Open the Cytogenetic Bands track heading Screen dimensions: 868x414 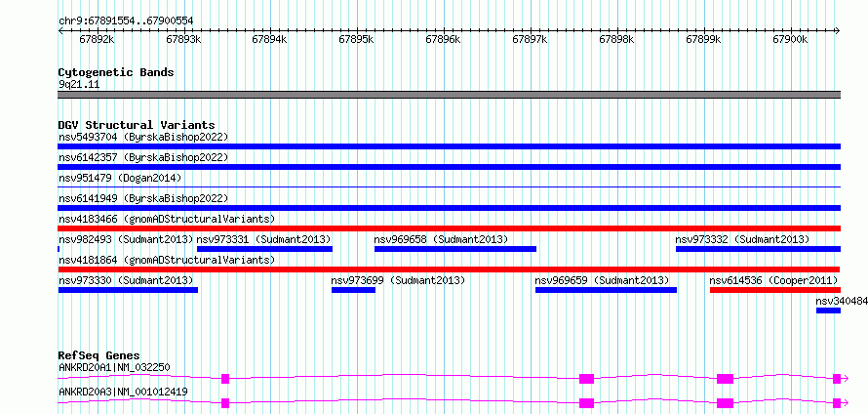point(116,72)
